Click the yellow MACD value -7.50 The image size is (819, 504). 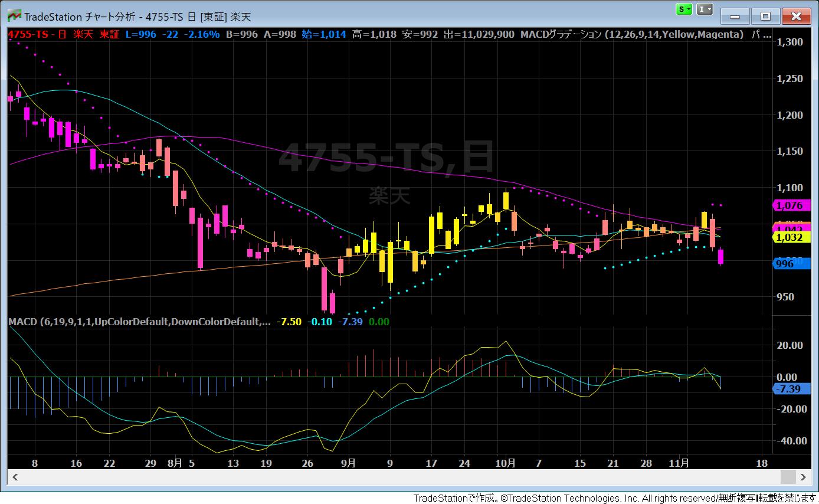point(290,322)
